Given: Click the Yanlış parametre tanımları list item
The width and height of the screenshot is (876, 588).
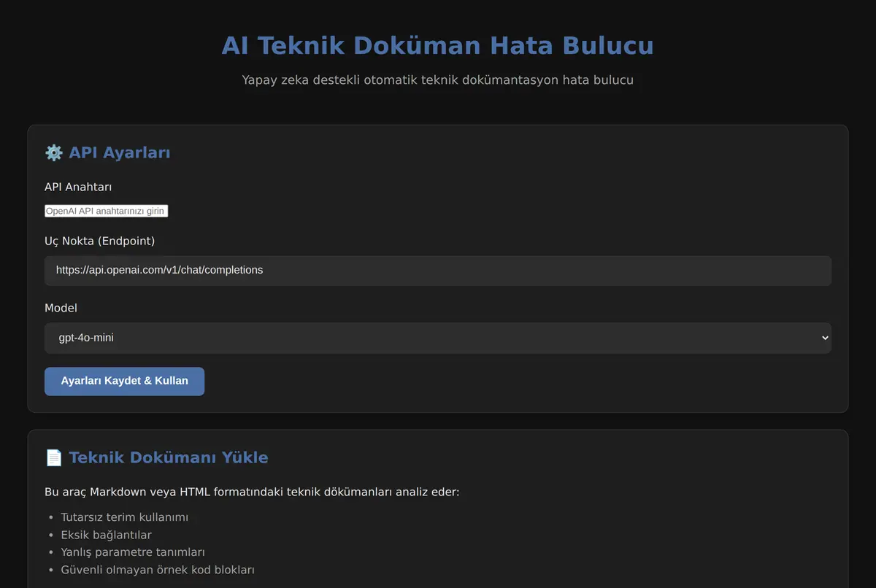Looking at the screenshot, I should click(x=133, y=552).
